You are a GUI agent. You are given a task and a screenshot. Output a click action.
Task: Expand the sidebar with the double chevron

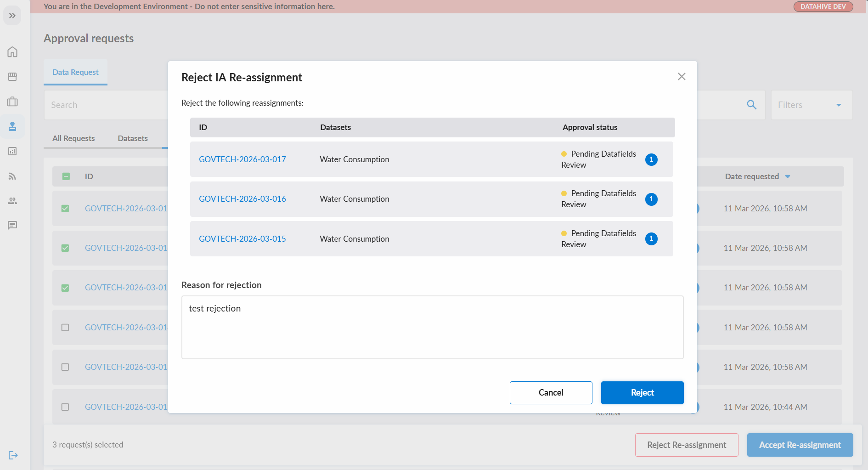[x=12, y=16]
